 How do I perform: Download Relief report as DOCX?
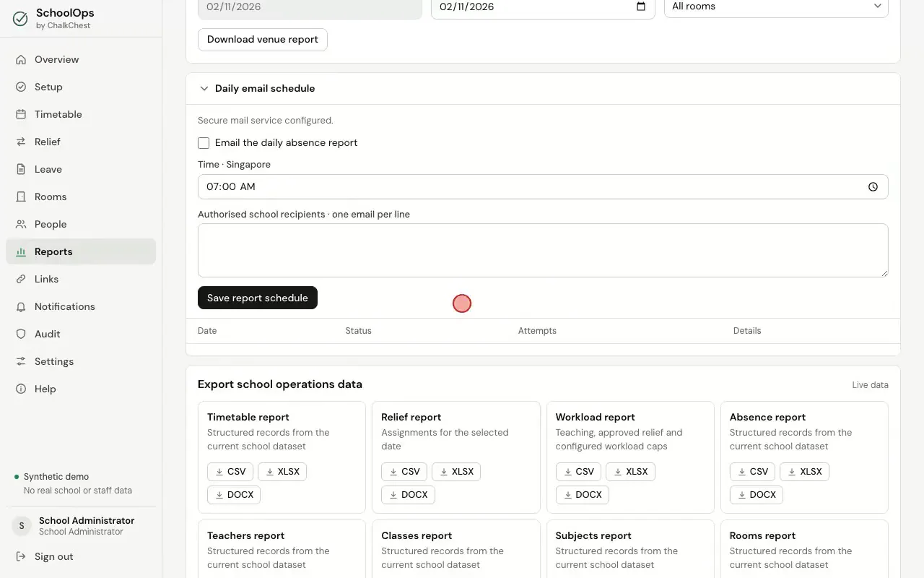click(x=408, y=495)
